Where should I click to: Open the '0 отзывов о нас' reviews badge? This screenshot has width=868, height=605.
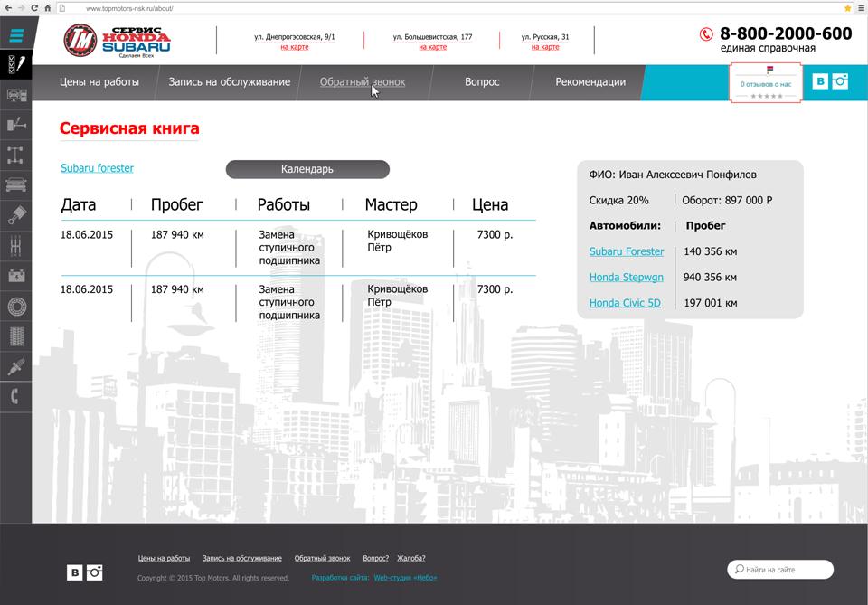pos(766,83)
